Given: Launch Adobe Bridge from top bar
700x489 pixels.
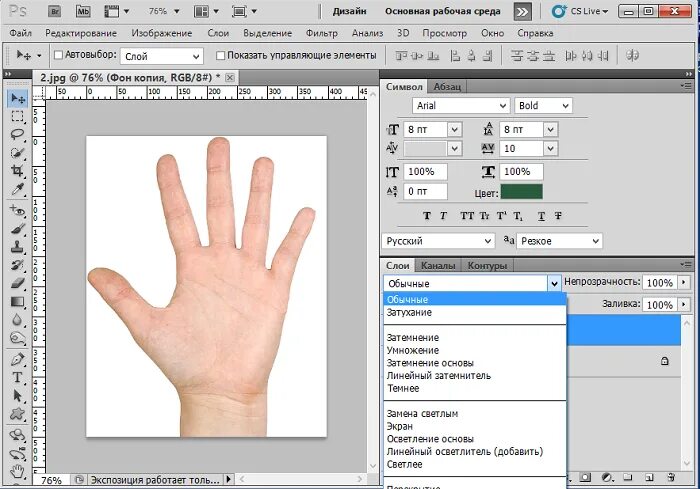Looking at the screenshot, I should click(54, 12).
